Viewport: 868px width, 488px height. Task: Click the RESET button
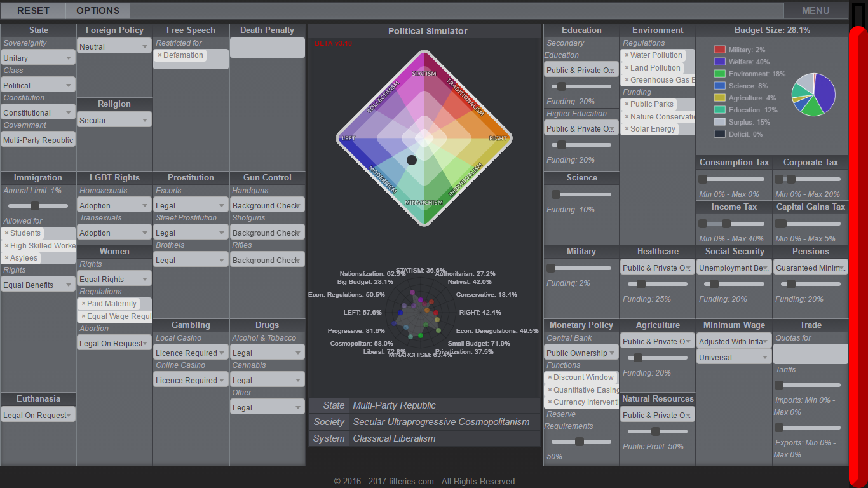coord(33,10)
